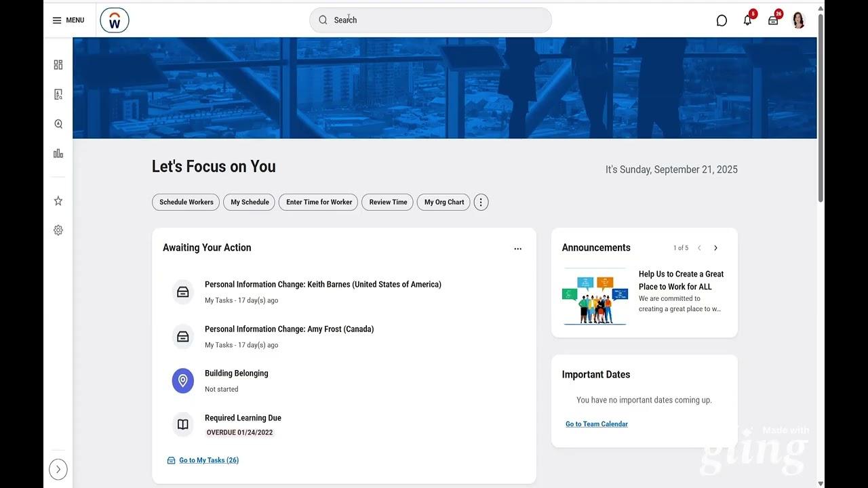The width and height of the screenshot is (868, 488).
Task: Go to next announcement arrow
Action: tap(715, 248)
